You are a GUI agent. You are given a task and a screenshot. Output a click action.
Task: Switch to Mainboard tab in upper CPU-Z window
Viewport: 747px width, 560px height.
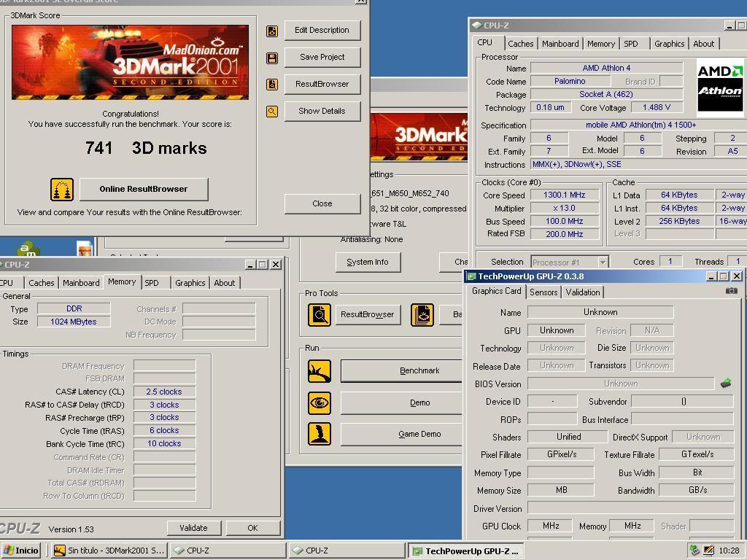pos(560,44)
